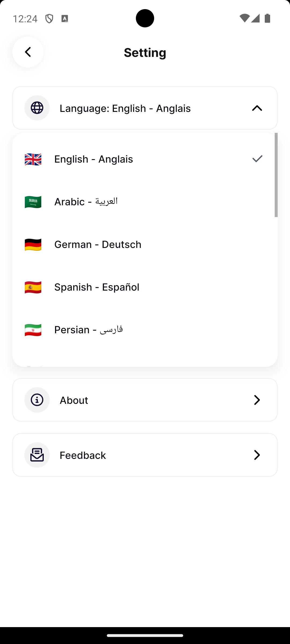Viewport: 290px width, 644px height.
Task: Click the United Kingdom flag icon
Action: [x=33, y=159]
